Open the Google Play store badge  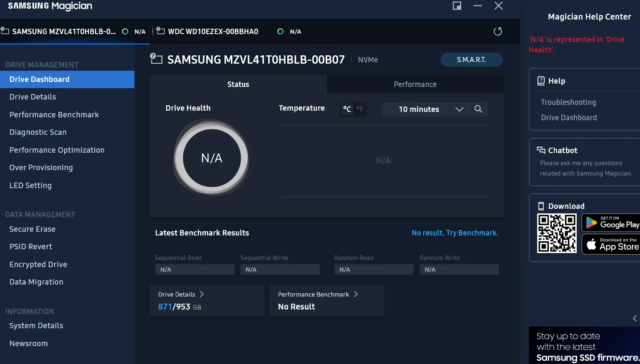point(610,223)
